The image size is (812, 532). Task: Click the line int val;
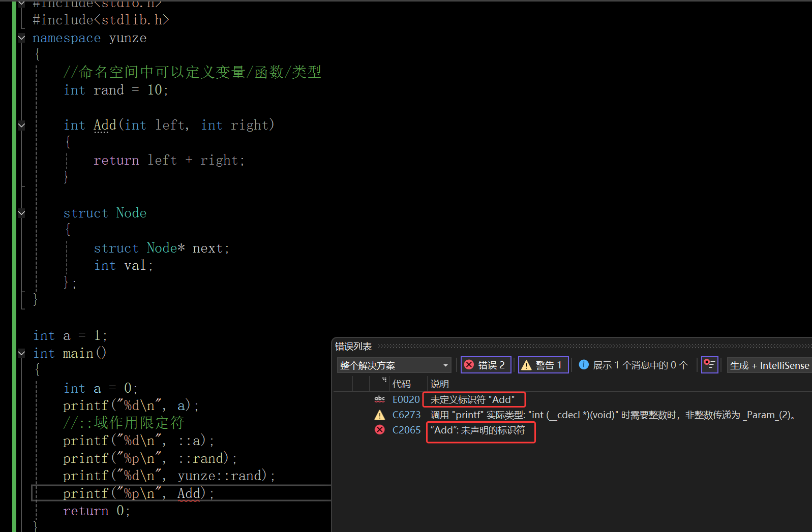124,265
